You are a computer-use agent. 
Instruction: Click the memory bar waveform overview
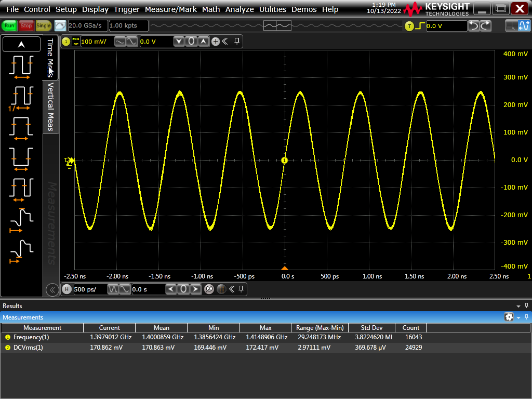click(277, 26)
